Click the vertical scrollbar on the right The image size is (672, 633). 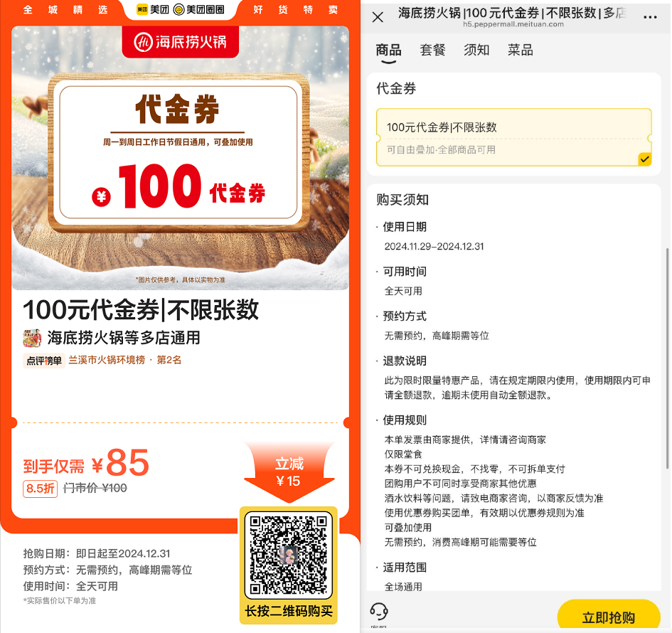point(667,358)
